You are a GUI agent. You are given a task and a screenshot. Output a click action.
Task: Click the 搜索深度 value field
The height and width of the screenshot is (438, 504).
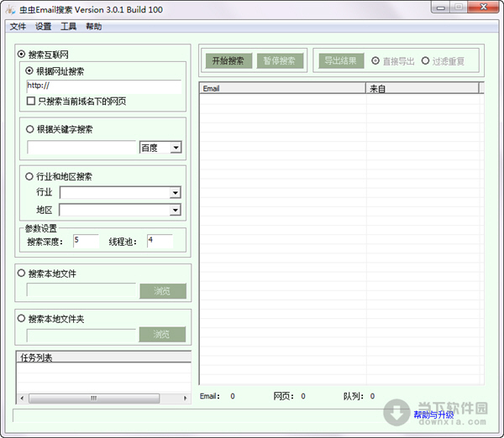click(x=86, y=241)
